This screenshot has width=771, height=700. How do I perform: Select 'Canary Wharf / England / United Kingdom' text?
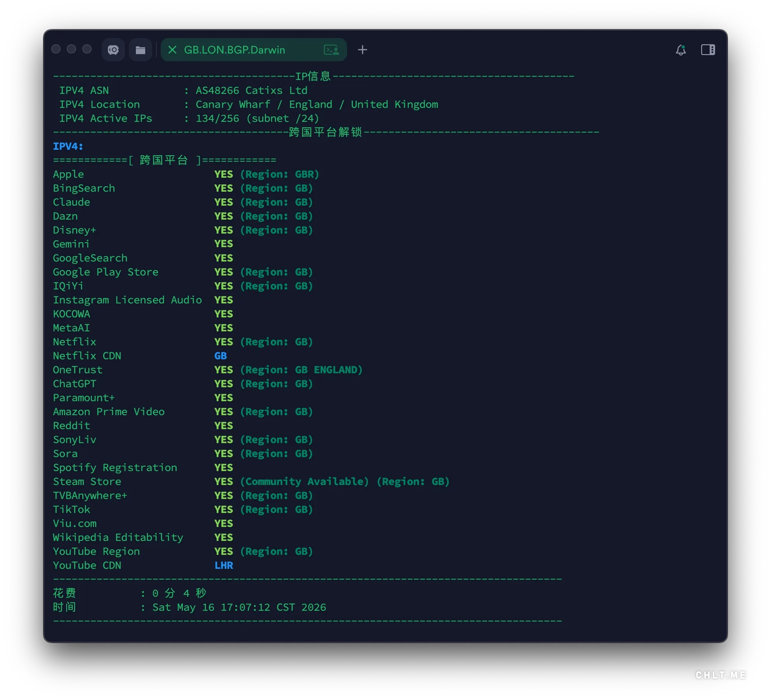tap(317, 104)
